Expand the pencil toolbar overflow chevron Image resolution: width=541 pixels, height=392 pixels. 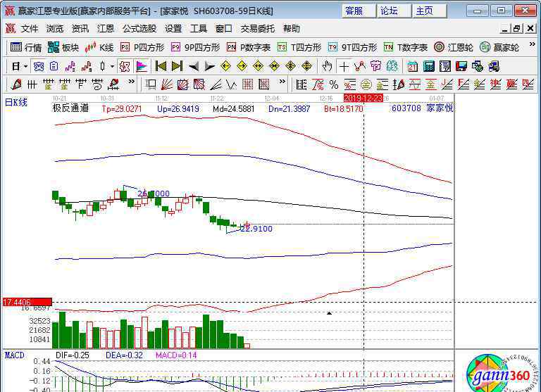click(132, 82)
